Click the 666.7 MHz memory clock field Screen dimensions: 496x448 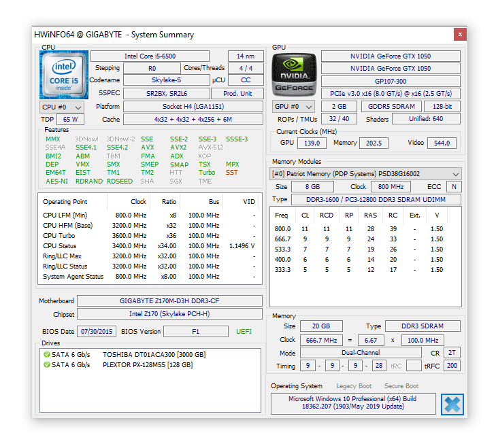pos(321,341)
